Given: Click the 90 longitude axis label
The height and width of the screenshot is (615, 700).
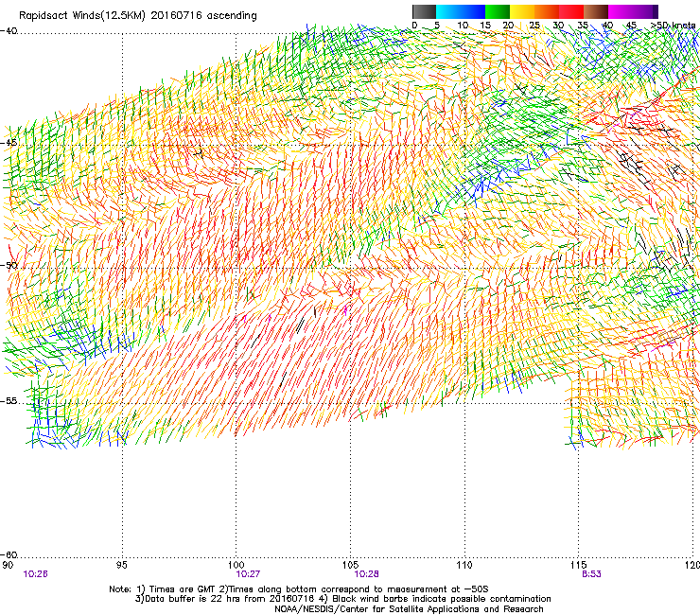Looking at the screenshot, I should tap(8, 565).
